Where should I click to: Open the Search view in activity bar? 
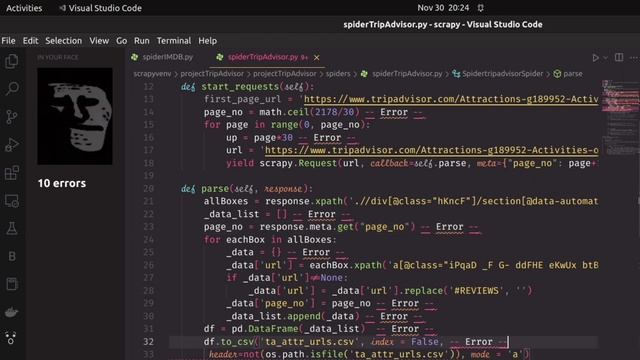[12, 88]
